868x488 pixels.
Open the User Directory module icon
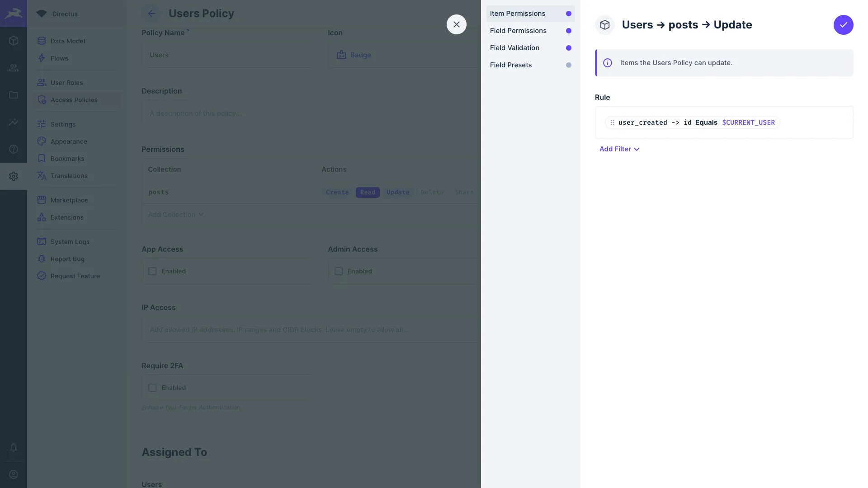(14, 68)
